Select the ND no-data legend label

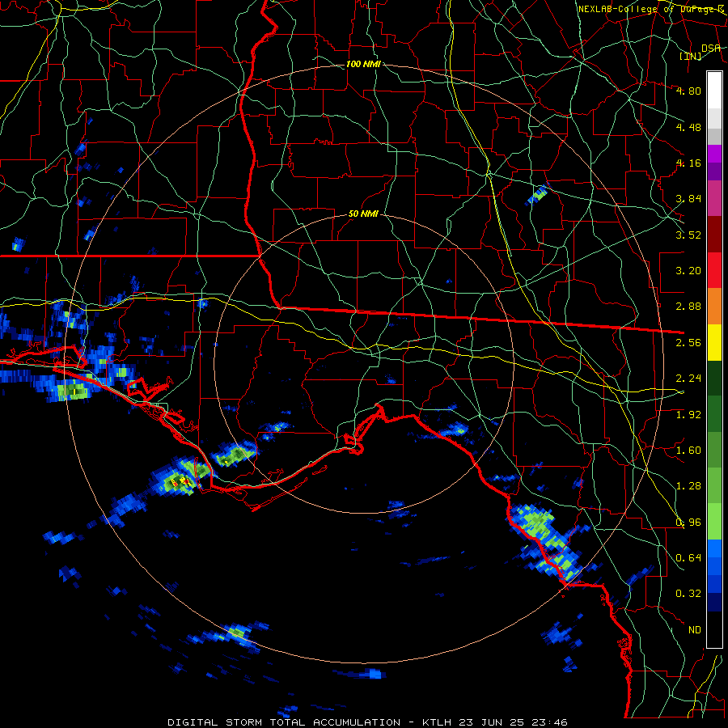coord(695,630)
